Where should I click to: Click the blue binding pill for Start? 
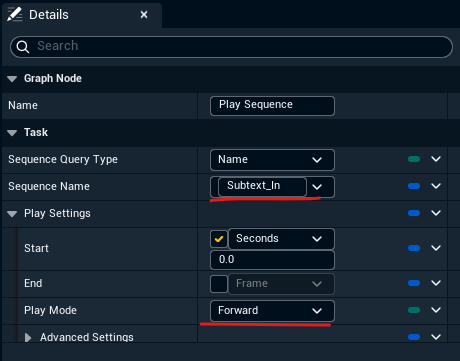point(414,248)
